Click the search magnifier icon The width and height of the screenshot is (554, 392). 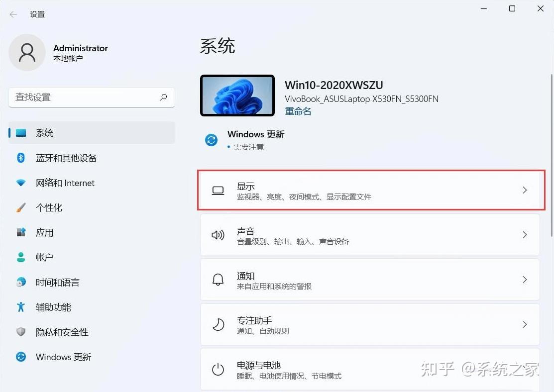(164, 97)
